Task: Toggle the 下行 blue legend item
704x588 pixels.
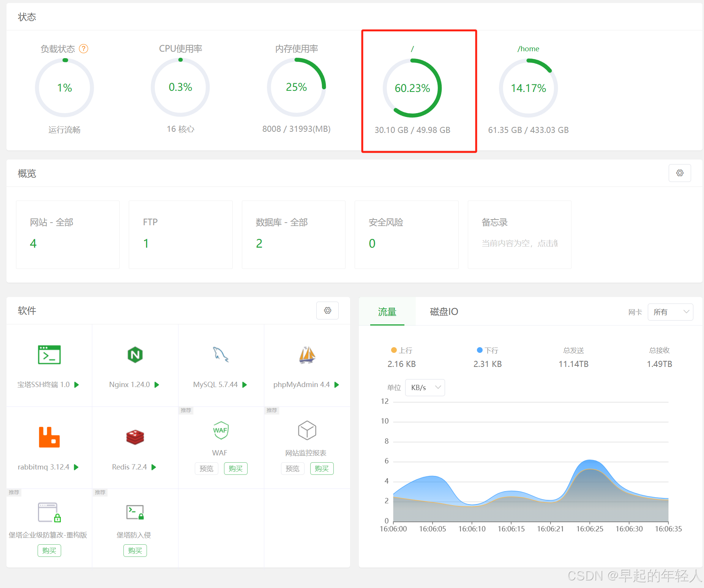Action: pos(488,350)
